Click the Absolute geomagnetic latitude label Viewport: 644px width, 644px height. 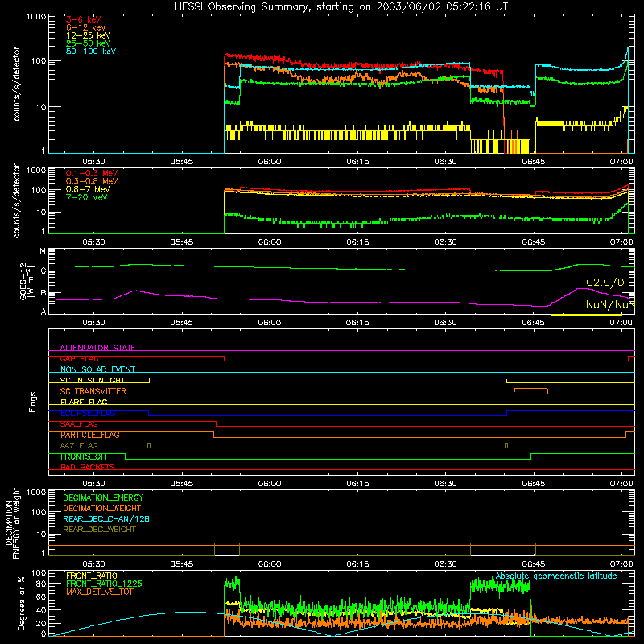(x=556, y=576)
